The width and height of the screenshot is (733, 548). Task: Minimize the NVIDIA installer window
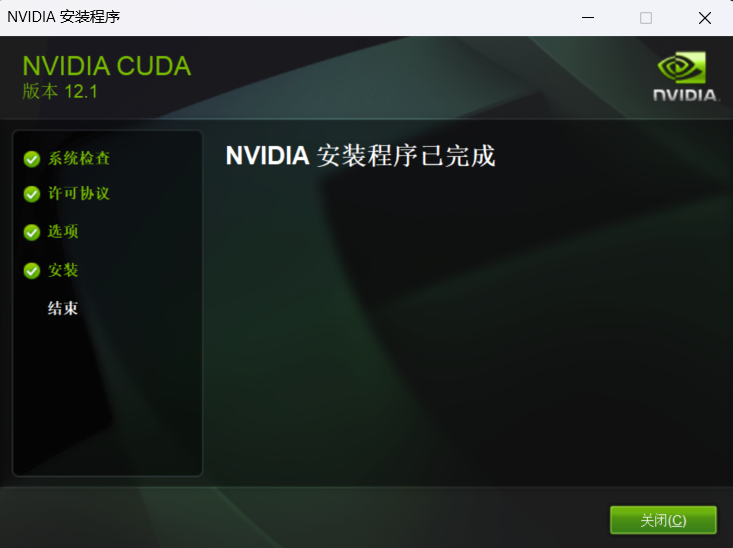point(588,18)
